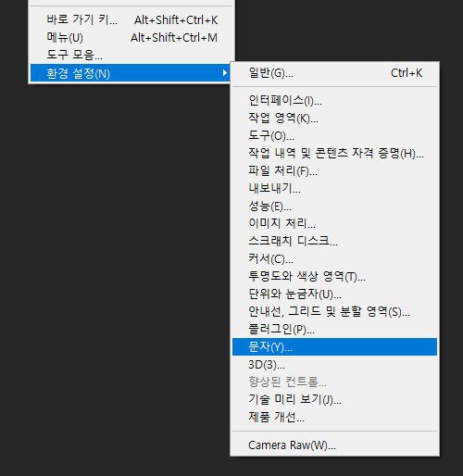Screen dimensions: 463x476
Task: Open 플러그인(P) preferences
Action: [334, 329]
